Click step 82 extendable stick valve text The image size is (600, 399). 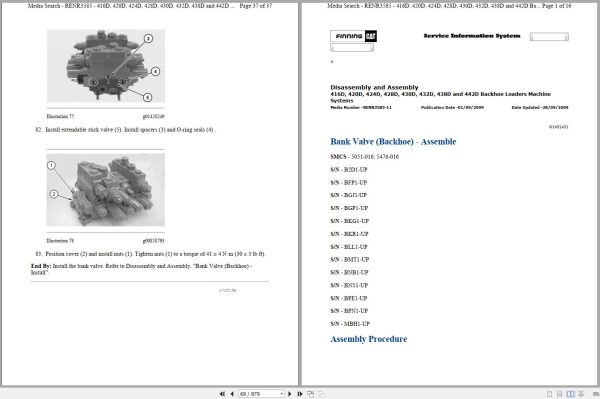click(x=126, y=130)
